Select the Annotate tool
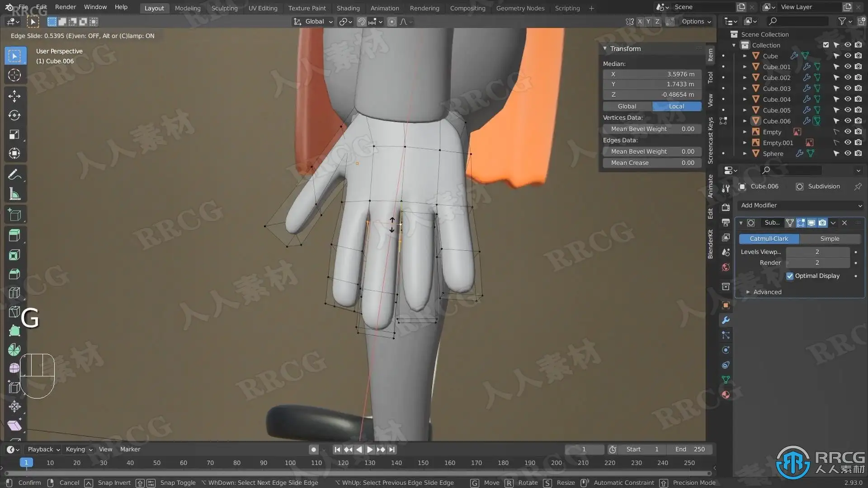Image resolution: width=868 pixels, height=488 pixels. coord(14,174)
